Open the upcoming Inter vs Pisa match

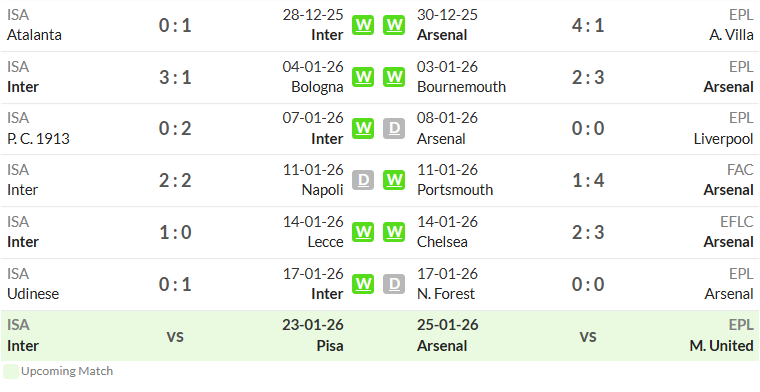(175, 336)
